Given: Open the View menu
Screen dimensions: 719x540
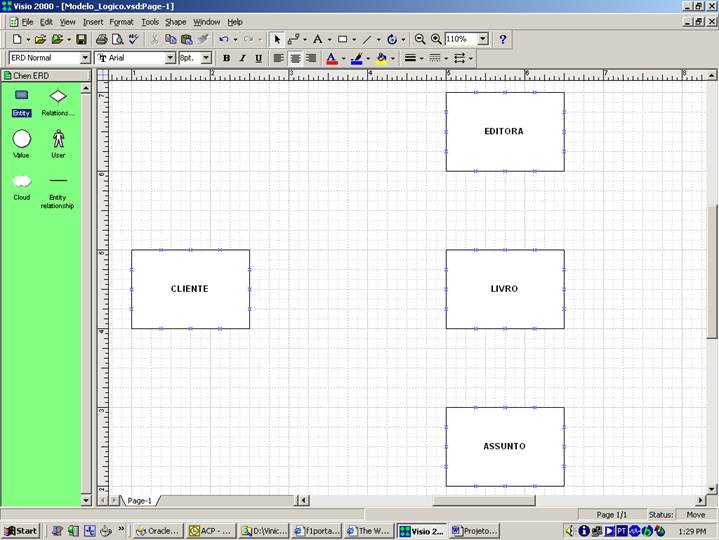Looking at the screenshot, I should click(67, 22).
